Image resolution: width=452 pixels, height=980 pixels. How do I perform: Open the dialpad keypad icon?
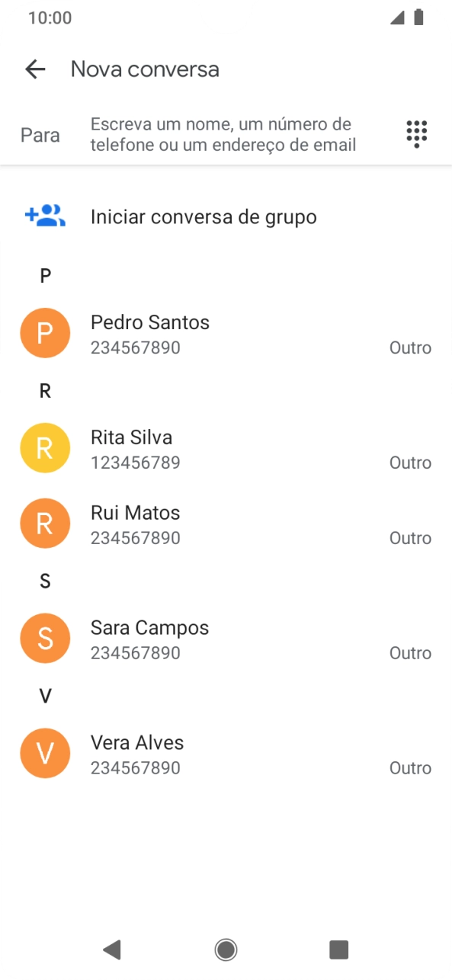(x=416, y=134)
